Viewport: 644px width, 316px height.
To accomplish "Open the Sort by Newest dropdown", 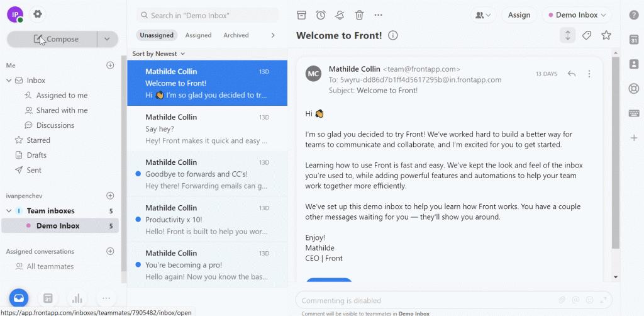I will coord(158,54).
